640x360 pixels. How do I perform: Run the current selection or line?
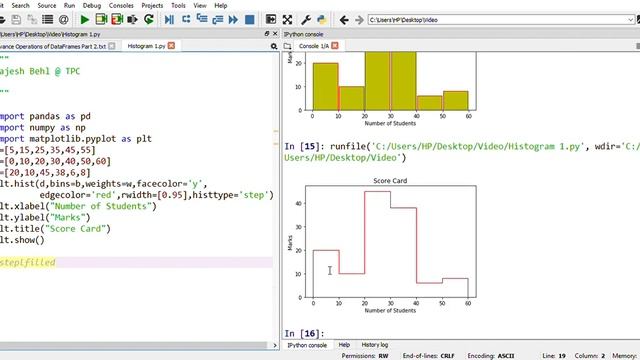click(x=132, y=20)
